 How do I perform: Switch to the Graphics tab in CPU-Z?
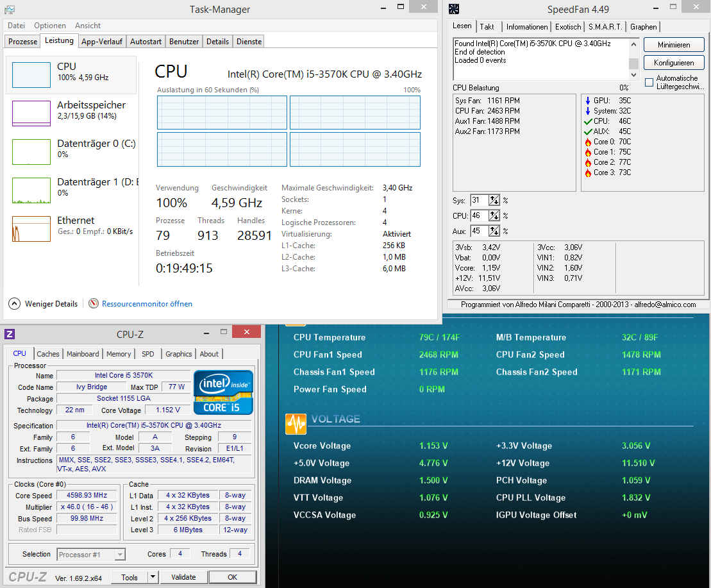click(x=179, y=353)
